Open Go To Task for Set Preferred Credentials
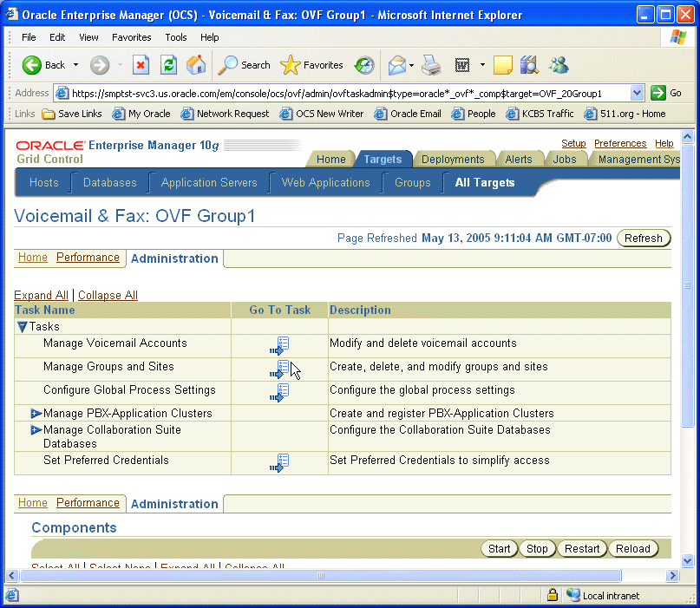 [279, 463]
